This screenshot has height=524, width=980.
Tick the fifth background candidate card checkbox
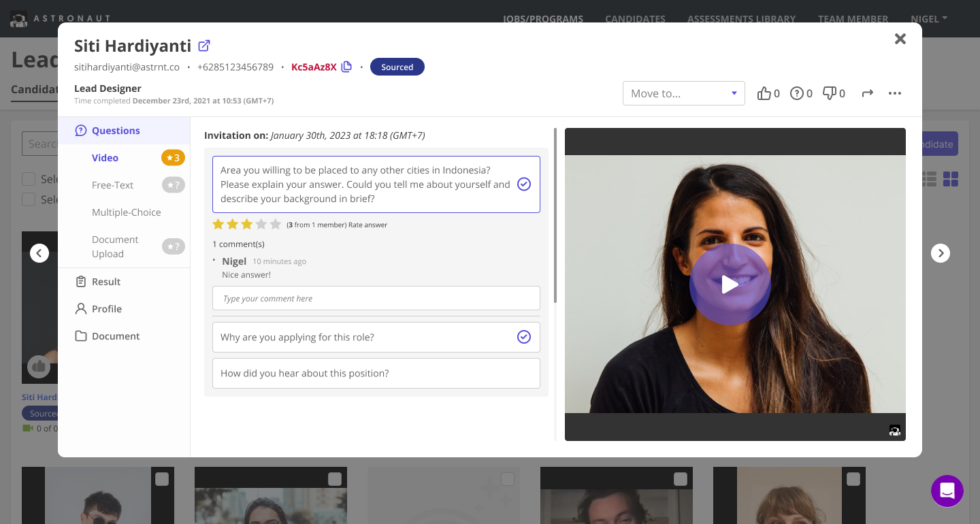pyautogui.click(x=853, y=479)
